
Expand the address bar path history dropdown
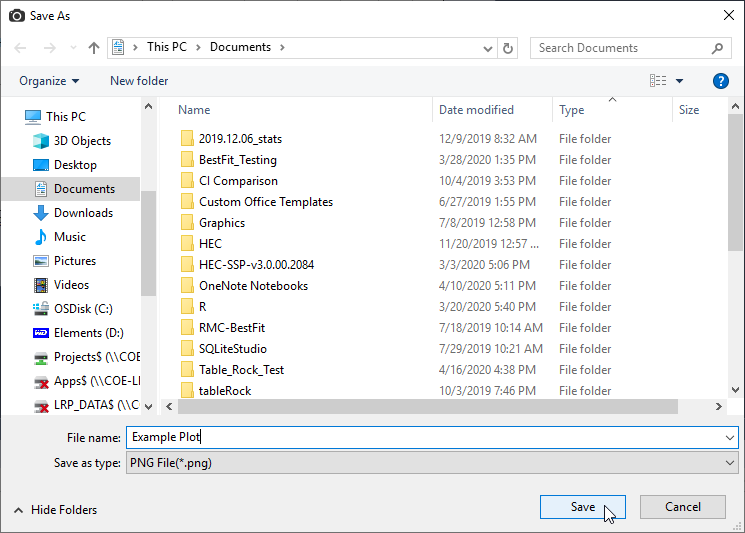click(487, 48)
